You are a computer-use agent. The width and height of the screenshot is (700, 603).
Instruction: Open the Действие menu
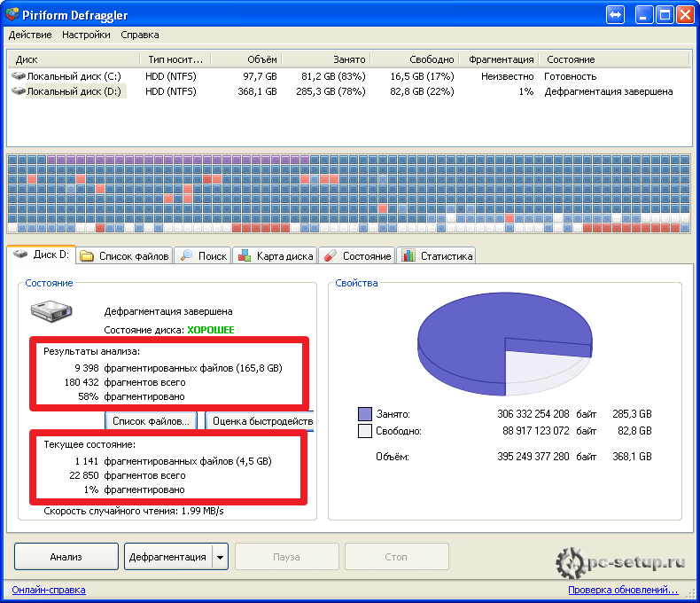click(x=30, y=35)
